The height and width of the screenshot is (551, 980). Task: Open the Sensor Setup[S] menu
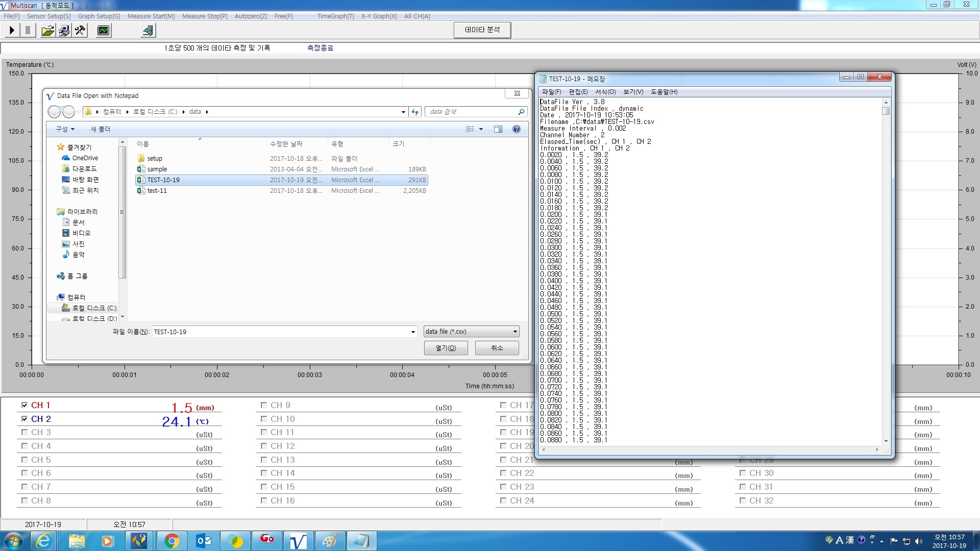tap(49, 16)
